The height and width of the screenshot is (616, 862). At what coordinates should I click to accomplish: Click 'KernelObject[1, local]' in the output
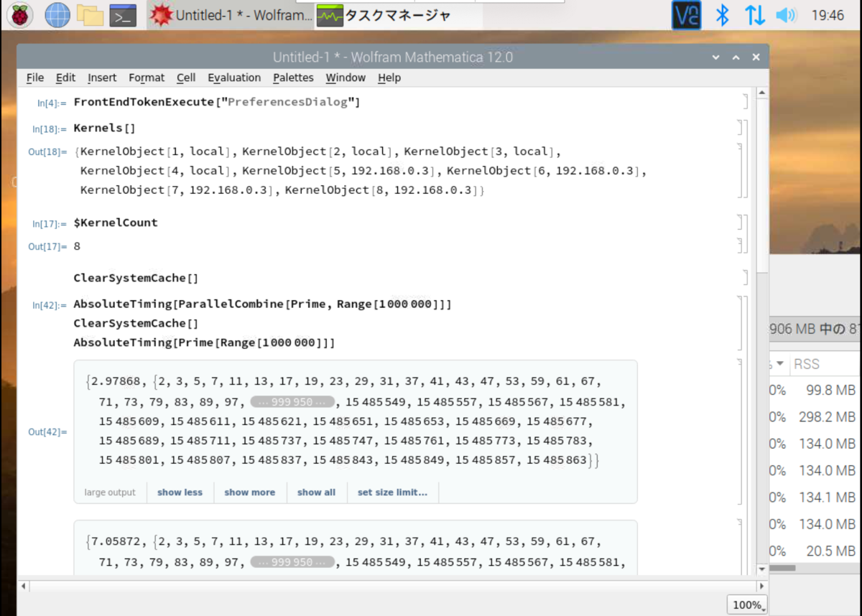point(154,151)
